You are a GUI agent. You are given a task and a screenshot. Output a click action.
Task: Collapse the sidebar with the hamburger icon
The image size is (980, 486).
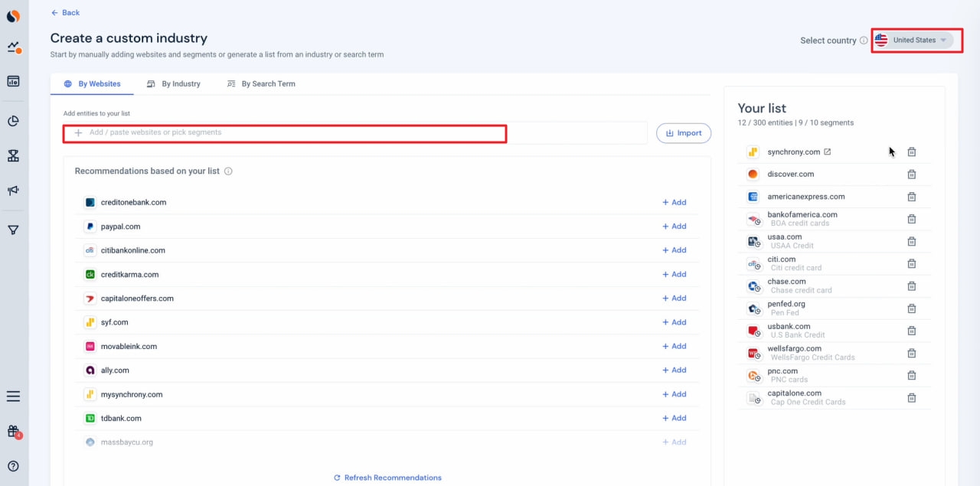(x=13, y=396)
